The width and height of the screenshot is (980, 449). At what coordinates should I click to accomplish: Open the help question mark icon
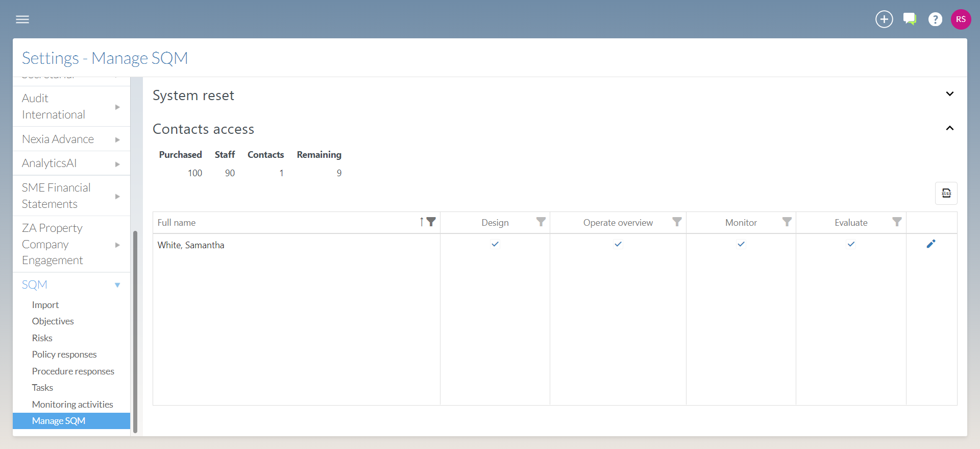(x=935, y=19)
